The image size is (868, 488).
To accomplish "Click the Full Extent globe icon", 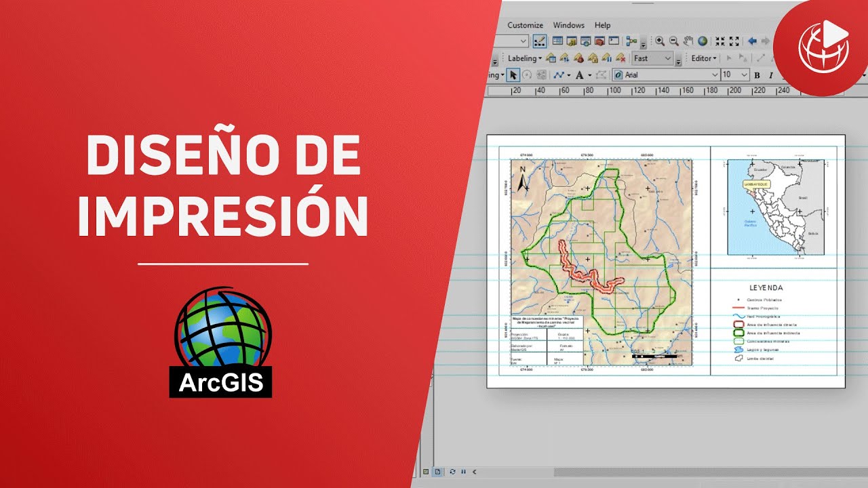I will 703,41.
